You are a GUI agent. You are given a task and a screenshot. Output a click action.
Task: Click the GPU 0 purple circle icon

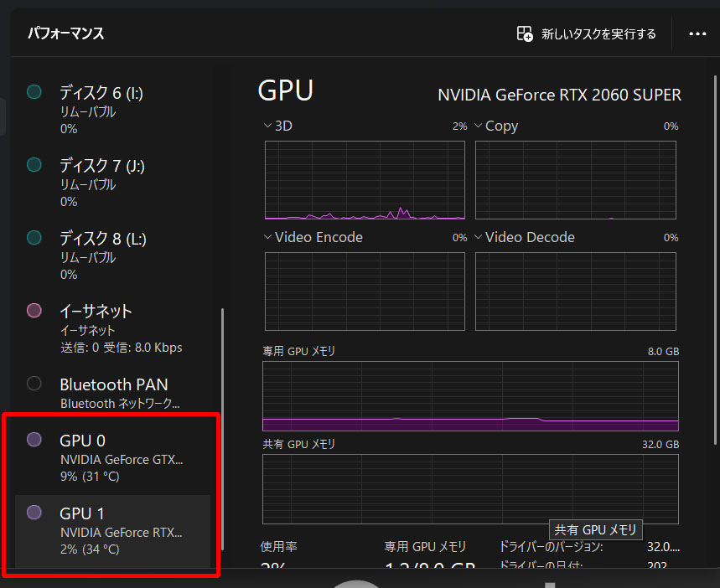(34, 439)
